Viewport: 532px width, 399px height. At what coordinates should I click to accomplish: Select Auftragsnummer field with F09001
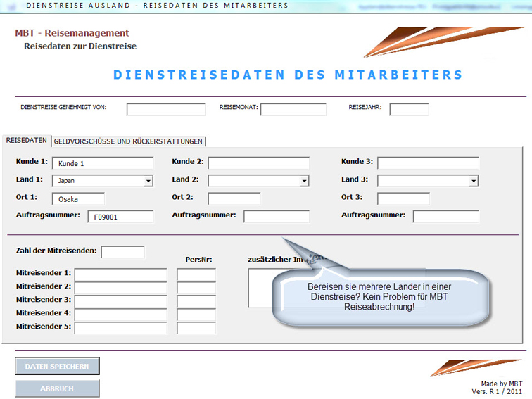coord(120,217)
